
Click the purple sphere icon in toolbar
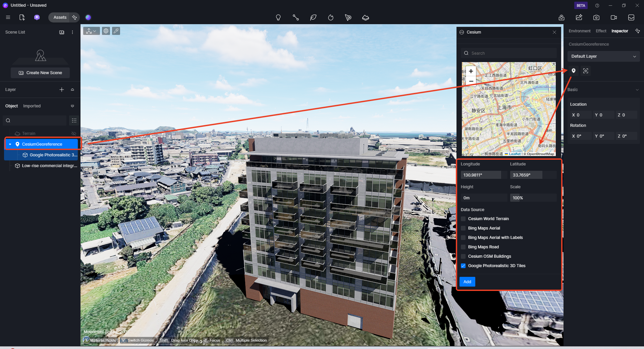88,17
